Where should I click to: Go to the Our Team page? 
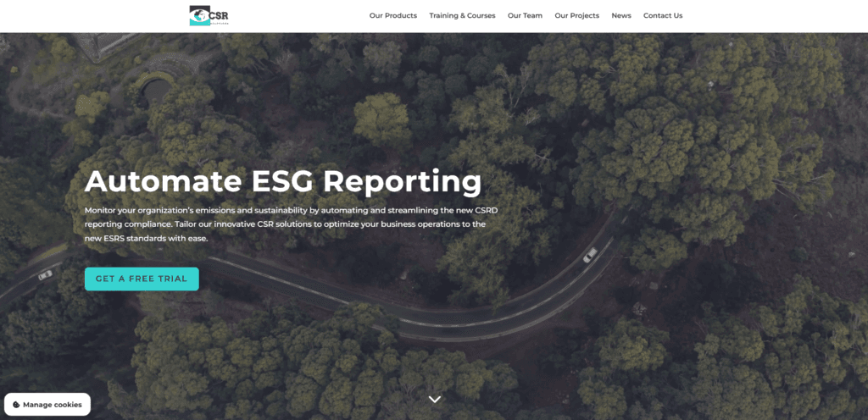[x=525, y=15]
